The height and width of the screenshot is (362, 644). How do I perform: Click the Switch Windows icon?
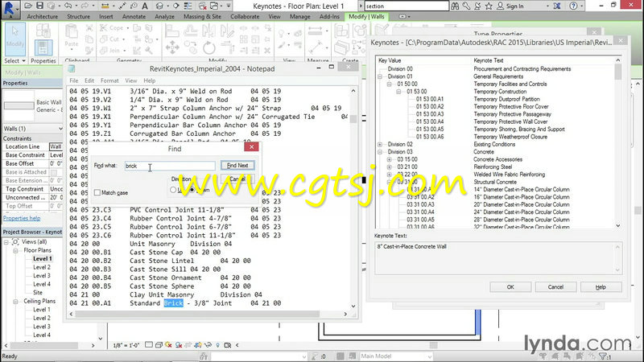(214, 6)
